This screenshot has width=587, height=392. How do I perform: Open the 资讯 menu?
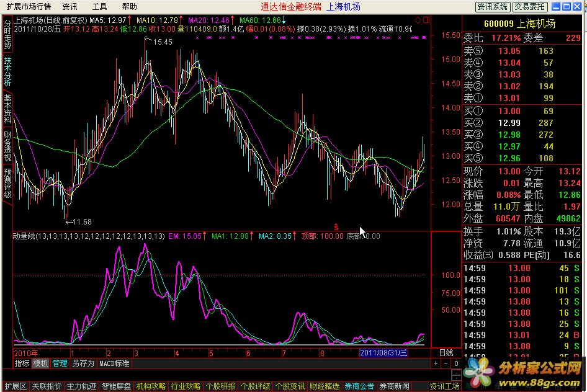pyautogui.click(x=69, y=6)
